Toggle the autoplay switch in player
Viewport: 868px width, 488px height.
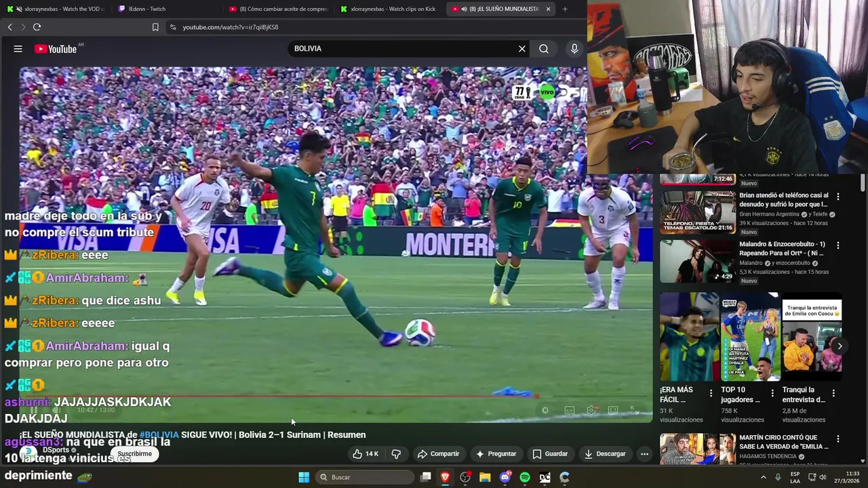click(x=545, y=410)
